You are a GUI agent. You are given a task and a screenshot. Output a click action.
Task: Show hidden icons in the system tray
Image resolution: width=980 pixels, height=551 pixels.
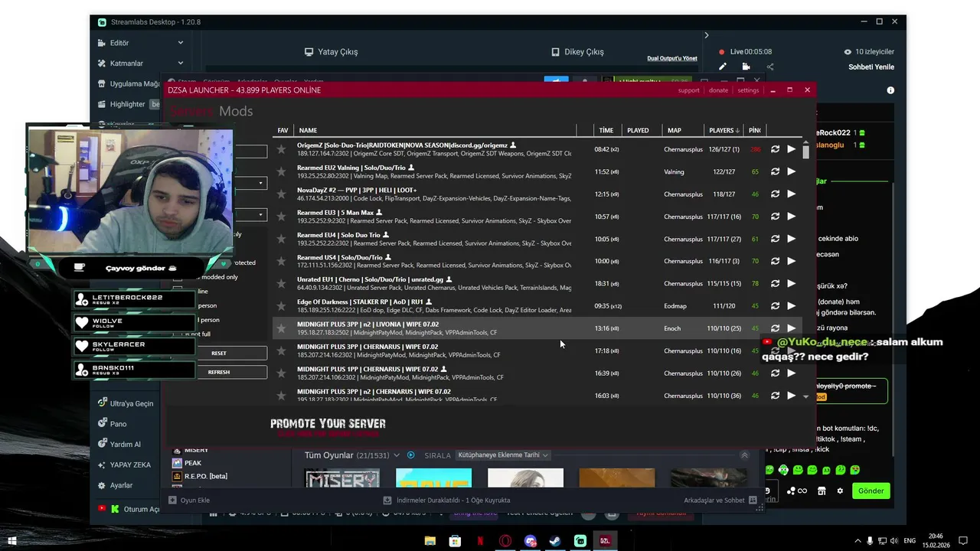[857, 541]
